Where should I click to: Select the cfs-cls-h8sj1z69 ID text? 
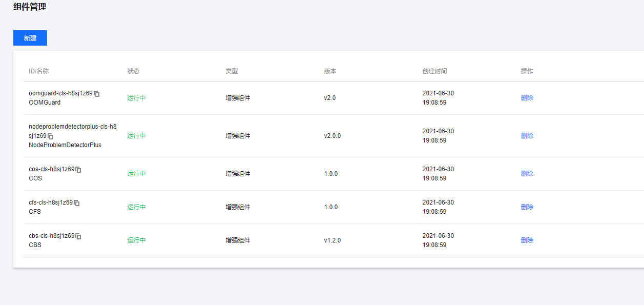(51, 202)
